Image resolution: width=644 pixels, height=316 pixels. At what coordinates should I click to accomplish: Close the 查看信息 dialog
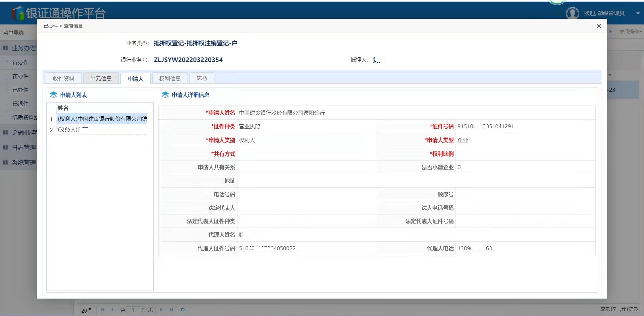599,26
